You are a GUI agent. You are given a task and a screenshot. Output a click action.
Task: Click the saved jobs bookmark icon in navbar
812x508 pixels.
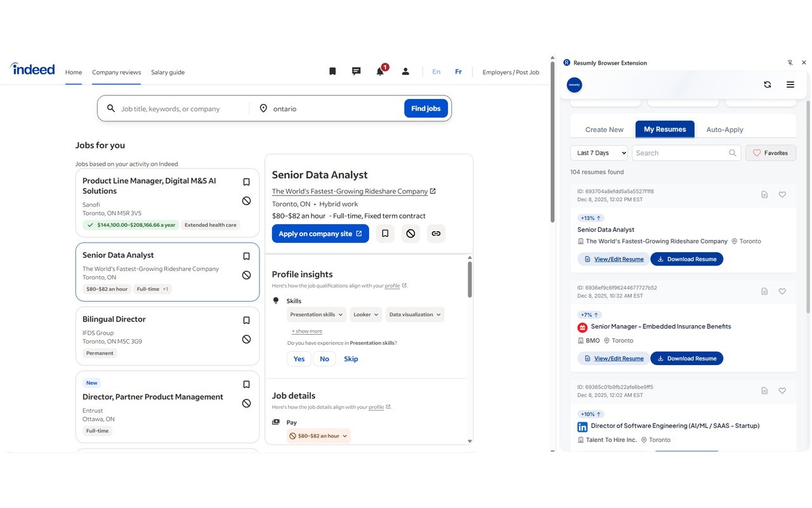[x=332, y=70]
